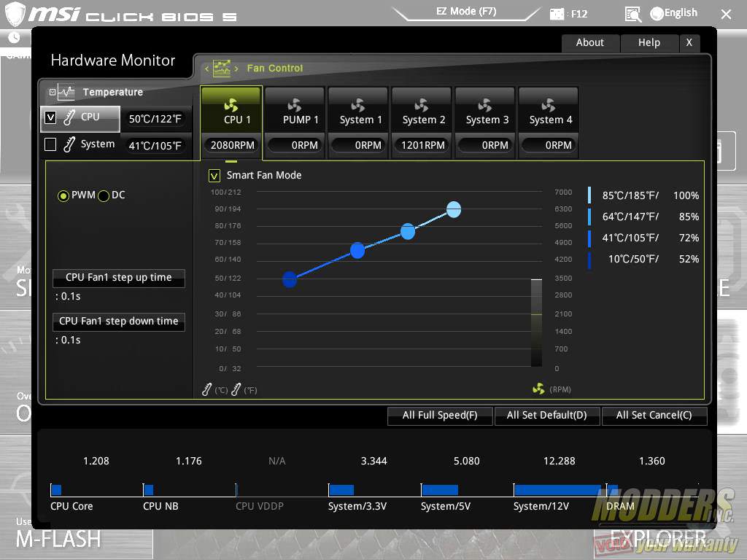Click the MSI dragon shield logo
747x560 pixels.
click(15, 13)
